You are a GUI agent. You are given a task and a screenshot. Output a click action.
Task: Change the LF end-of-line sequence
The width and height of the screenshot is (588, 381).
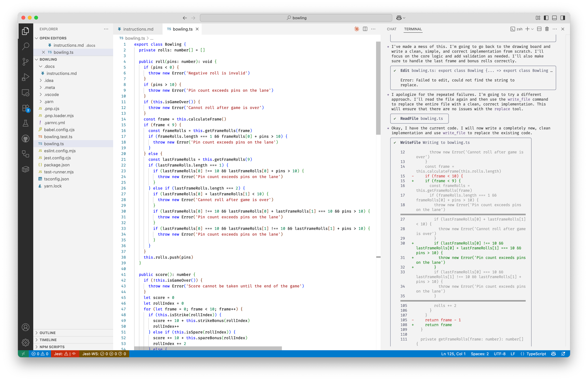[x=513, y=354]
